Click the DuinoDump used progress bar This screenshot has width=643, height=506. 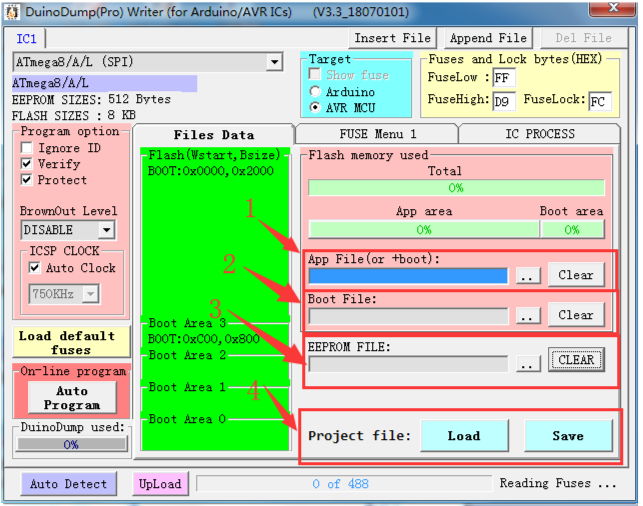click(71, 444)
